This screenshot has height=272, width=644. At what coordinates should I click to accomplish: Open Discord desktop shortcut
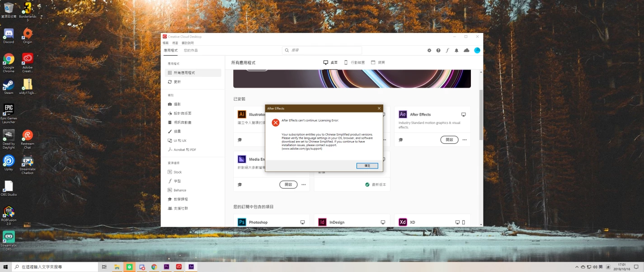click(x=9, y=36)
